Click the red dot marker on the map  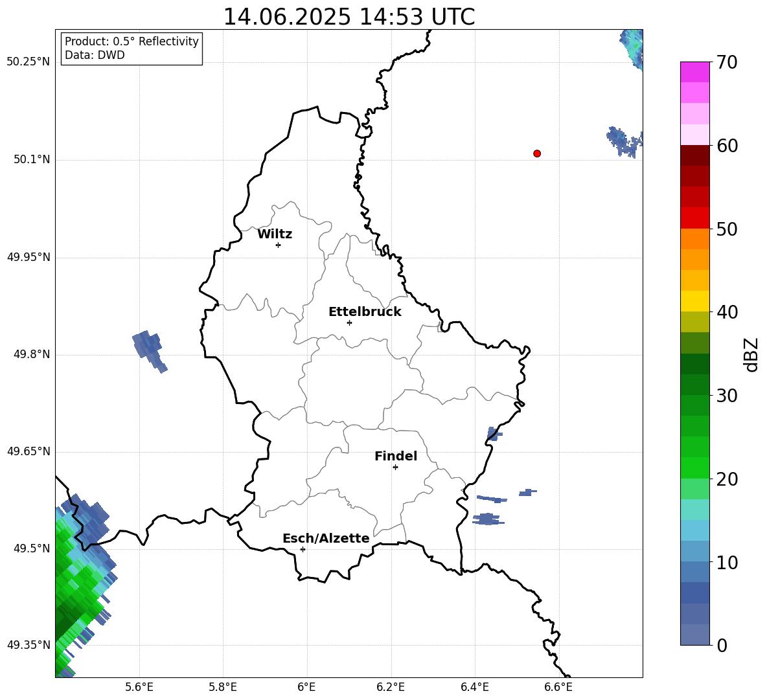tap(537, 153)
